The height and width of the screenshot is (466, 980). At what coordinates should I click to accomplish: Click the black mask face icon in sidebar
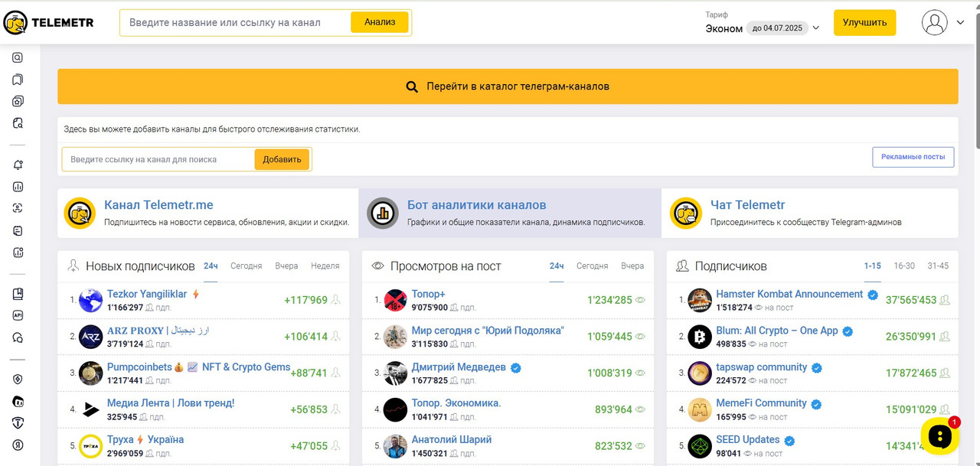(18, 401)
